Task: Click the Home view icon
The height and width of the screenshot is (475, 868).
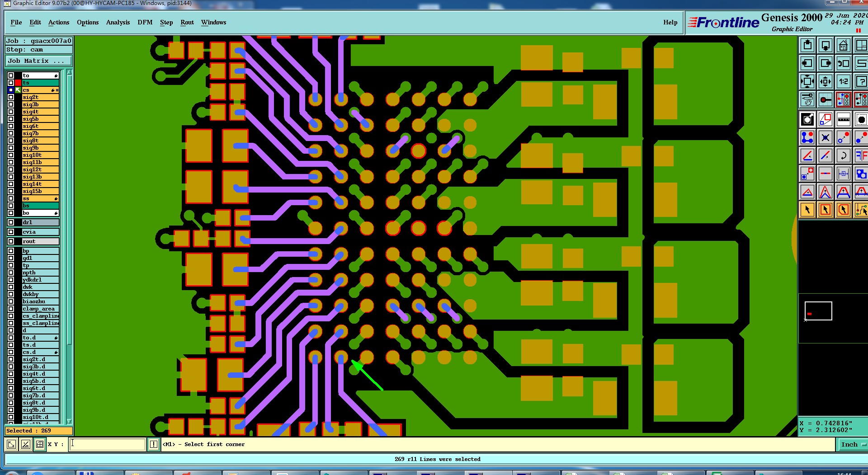Action: 843,45
